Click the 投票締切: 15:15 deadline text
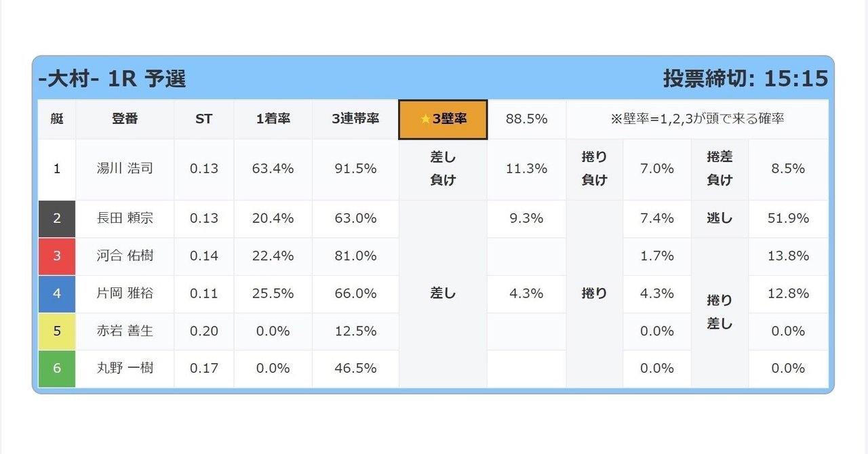868x454 pixels. (745, 79)
